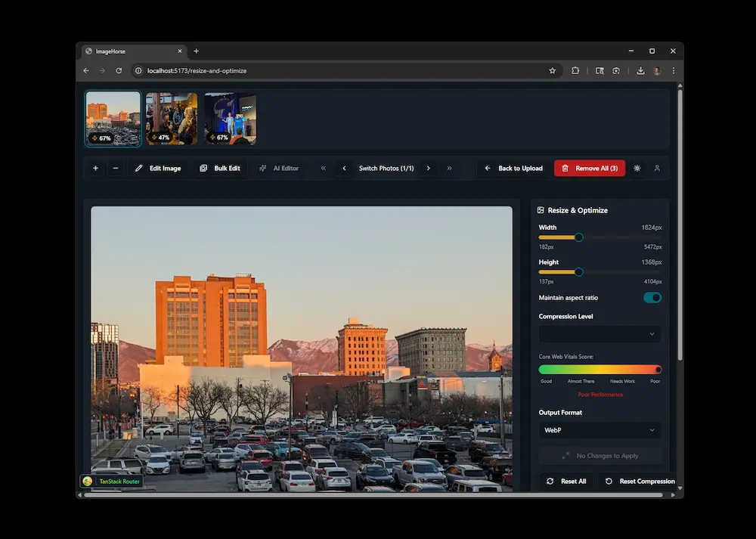The height and width of the screenshot is (539, 756).
Task: Open browser three-dot menu
Action: click(x=674, y=70)
